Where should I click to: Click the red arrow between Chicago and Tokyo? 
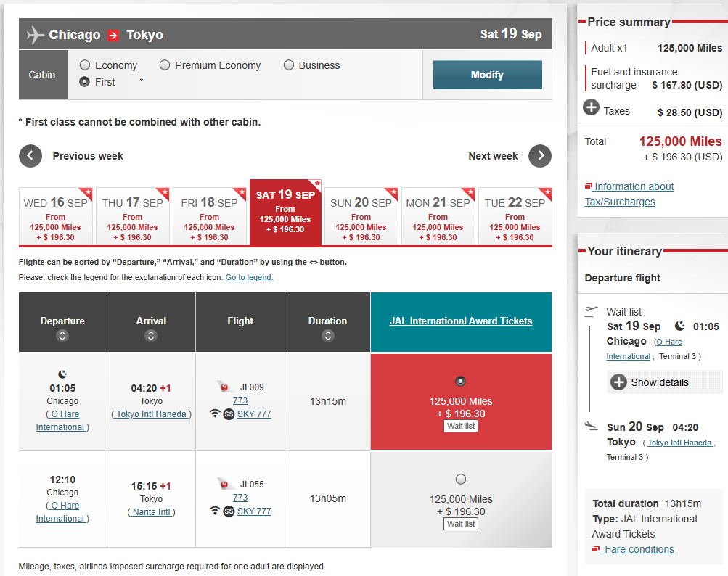click(113, 36)
